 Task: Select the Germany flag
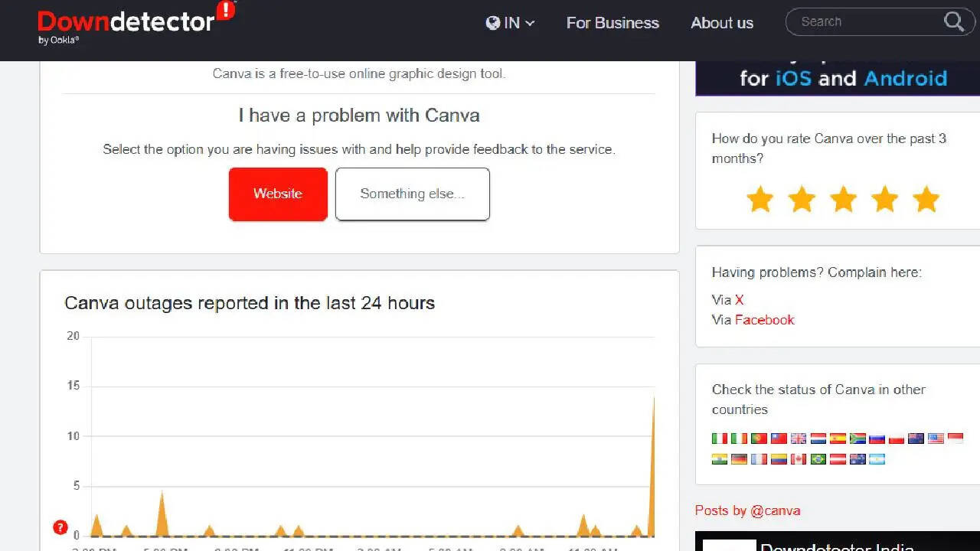click(x=739, y=459)
